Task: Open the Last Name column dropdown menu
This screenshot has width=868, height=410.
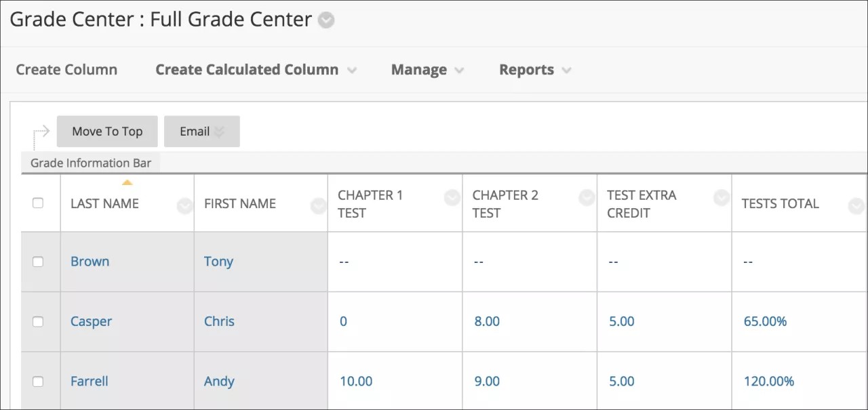Action: tap(184, 204)
